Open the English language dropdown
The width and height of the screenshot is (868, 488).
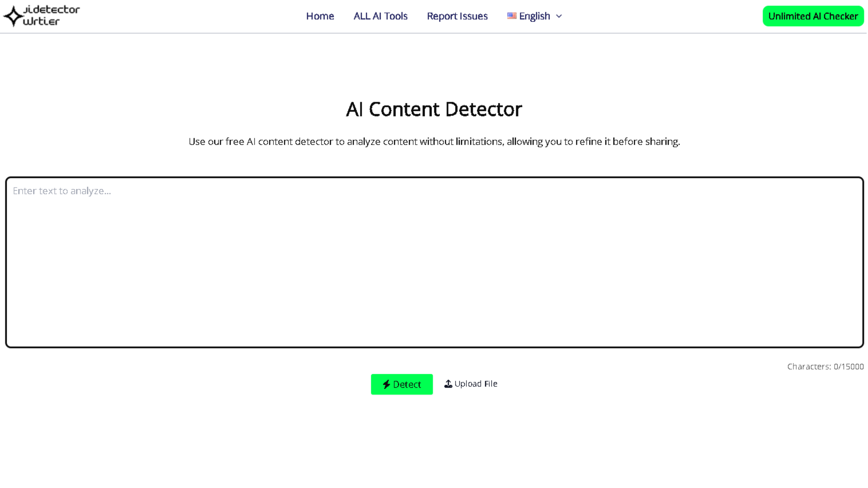pyautogui.click(x=534, y=16)
